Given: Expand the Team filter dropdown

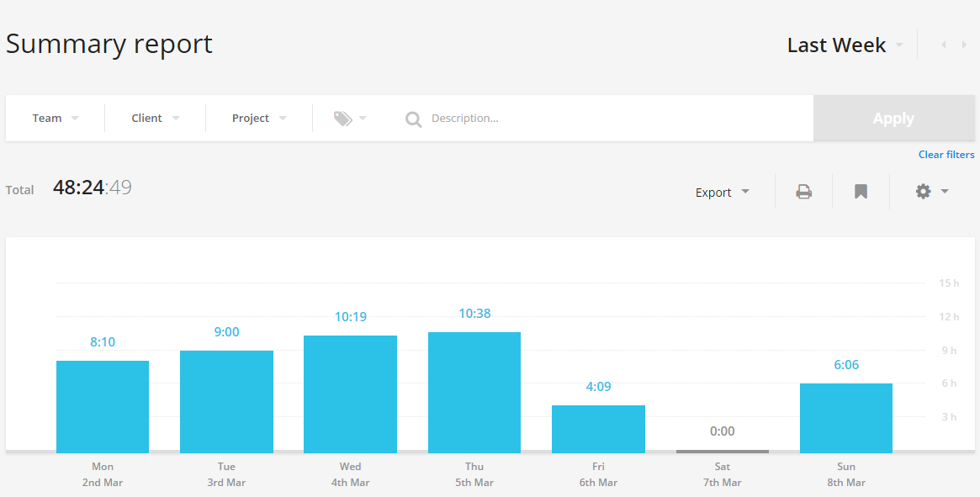Looking at the screenshot, I should pyautogui.click(x=56, y=119).
